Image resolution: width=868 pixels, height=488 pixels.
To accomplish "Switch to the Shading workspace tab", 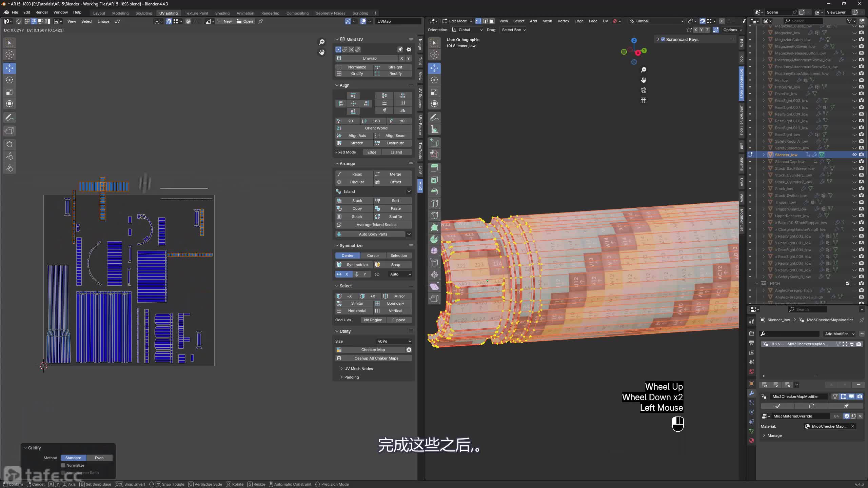I will 222,13.
